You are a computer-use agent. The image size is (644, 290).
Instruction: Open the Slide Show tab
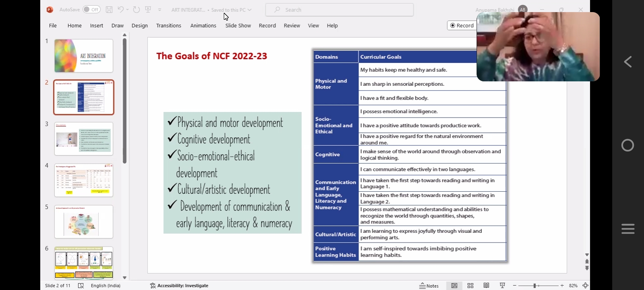[238, 25]
